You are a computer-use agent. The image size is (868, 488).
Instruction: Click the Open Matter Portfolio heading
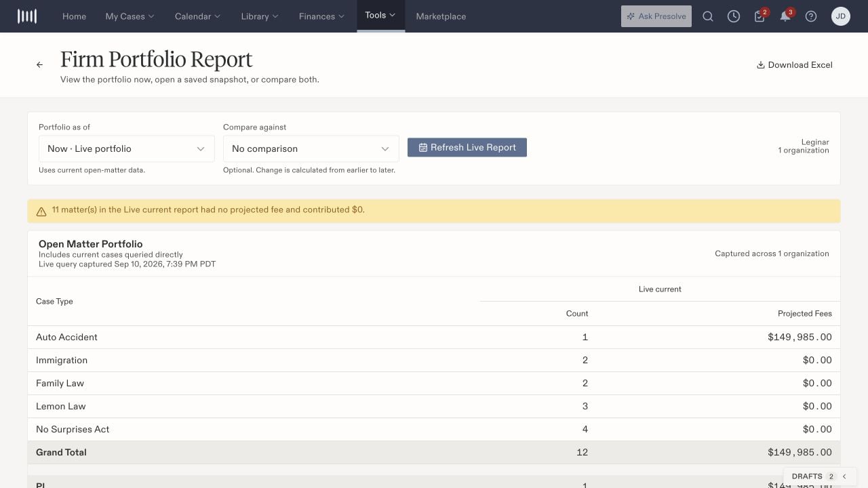[x=91, y=244]
